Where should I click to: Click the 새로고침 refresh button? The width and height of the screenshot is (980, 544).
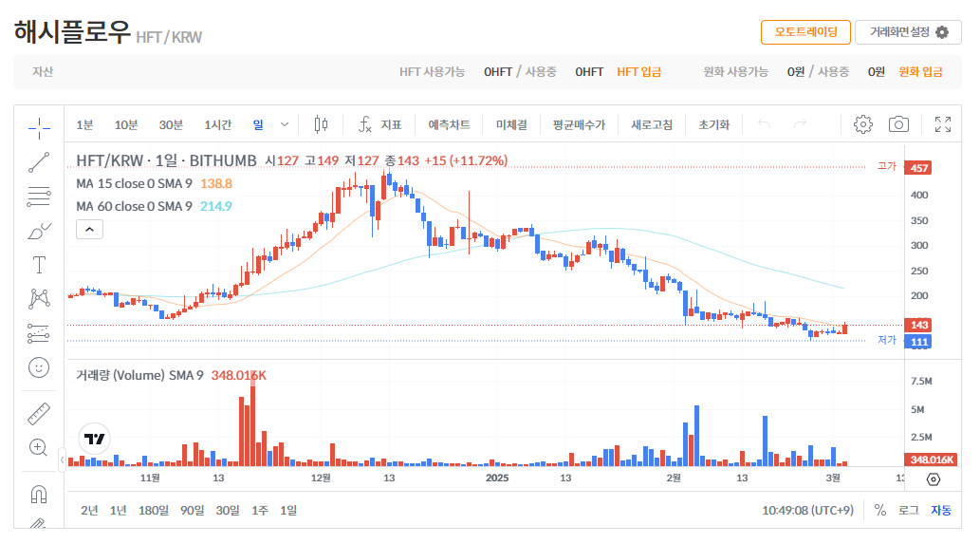[x=651, y=124]
